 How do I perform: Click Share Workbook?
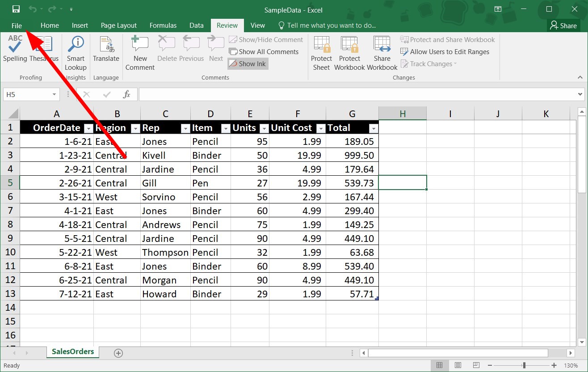382,53
